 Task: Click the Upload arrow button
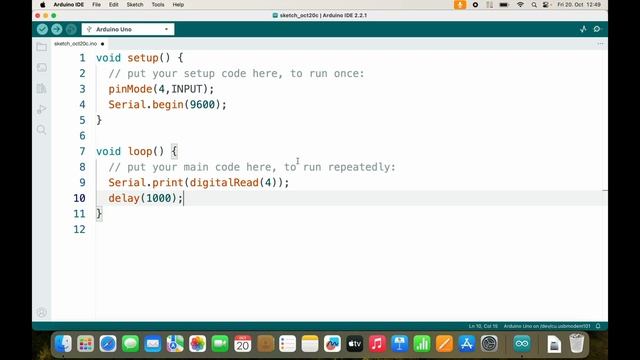pyautogui.click(x=57, y=29)
